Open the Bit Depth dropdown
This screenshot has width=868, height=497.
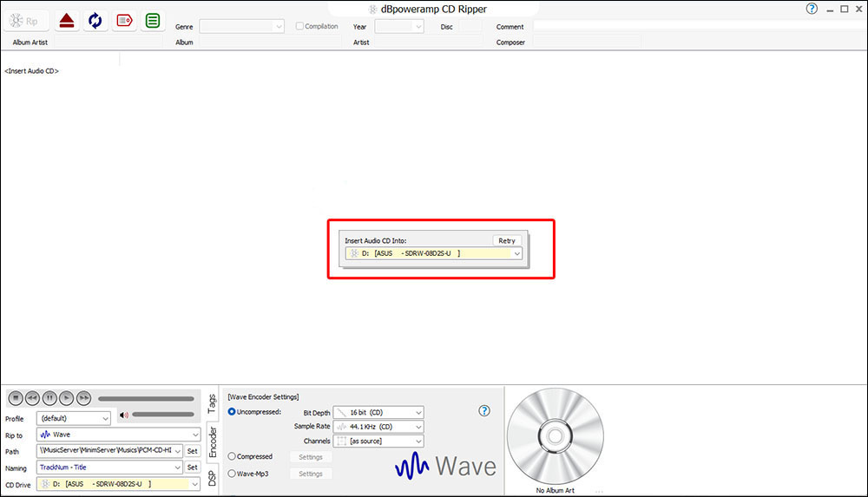pos(378,413)
